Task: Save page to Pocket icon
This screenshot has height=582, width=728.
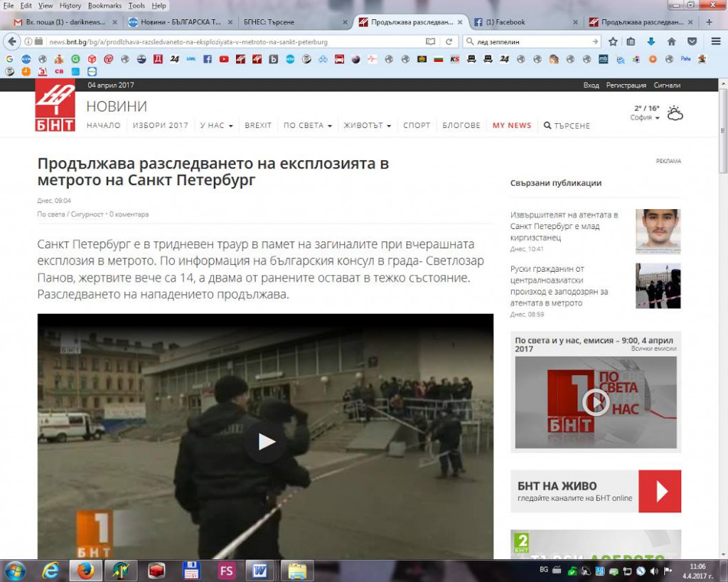Action: [692, 41]
